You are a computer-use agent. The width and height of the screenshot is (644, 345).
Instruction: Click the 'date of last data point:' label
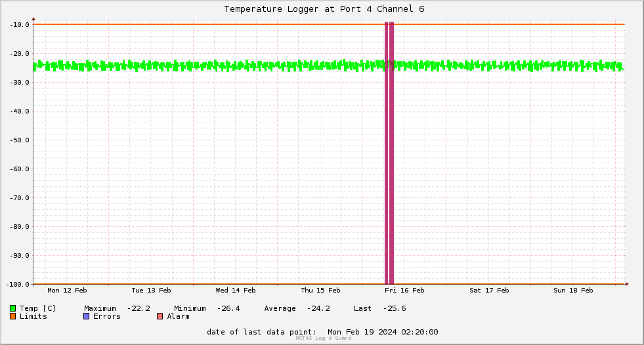[262, 332]
